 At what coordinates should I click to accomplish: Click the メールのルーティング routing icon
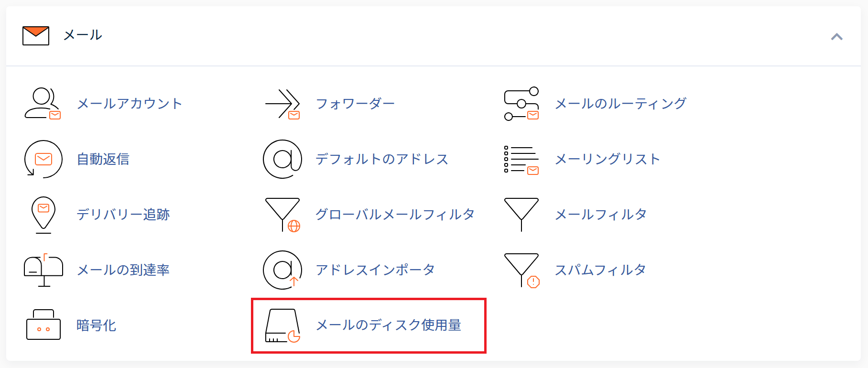click(521, 103)
